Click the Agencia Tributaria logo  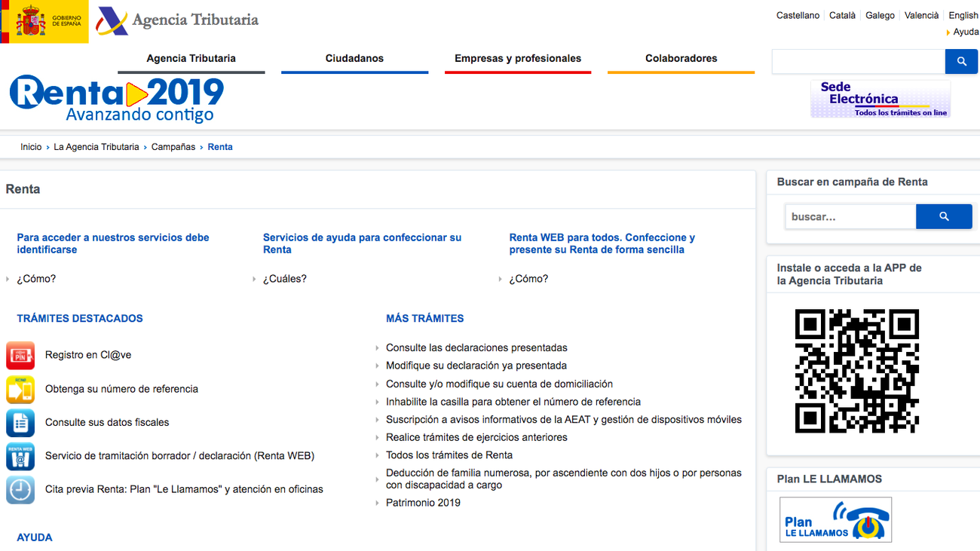tap(177, 20)
